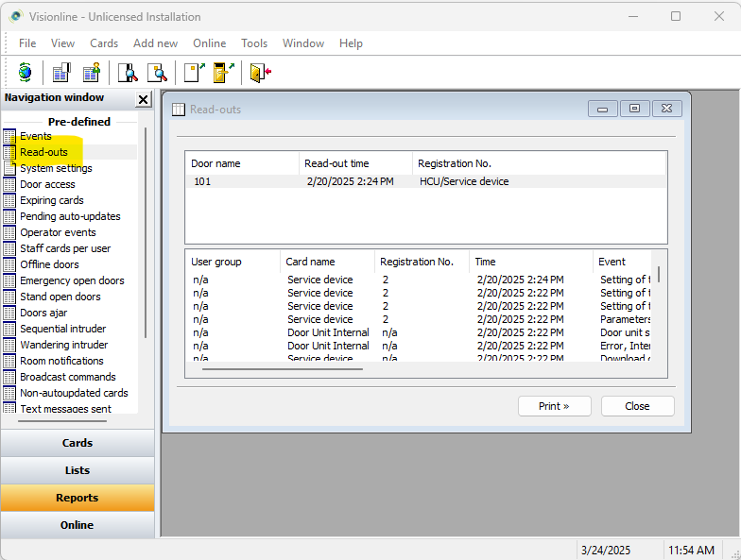Click the User group column header
Screen dimensions: 741x560
(233, 262)
